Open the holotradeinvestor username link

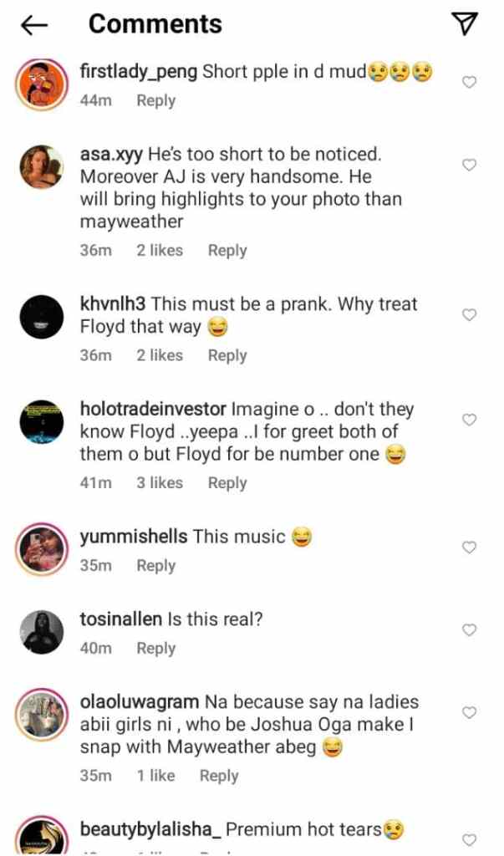152,410
